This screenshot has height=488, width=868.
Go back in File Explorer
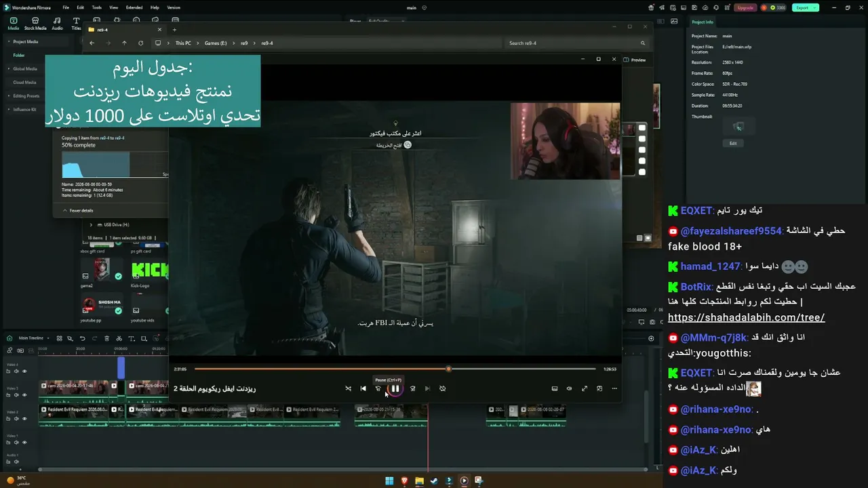92,43
